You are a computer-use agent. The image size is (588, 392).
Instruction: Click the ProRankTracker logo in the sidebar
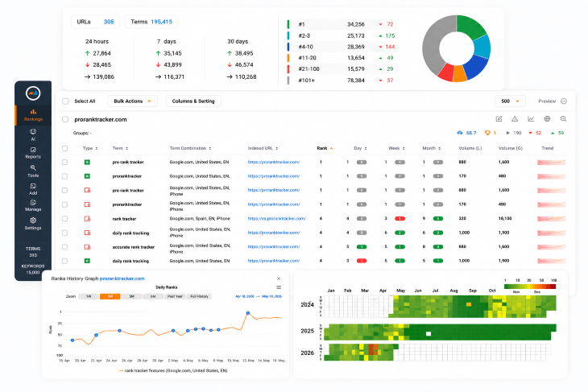[x=33, y=93]
